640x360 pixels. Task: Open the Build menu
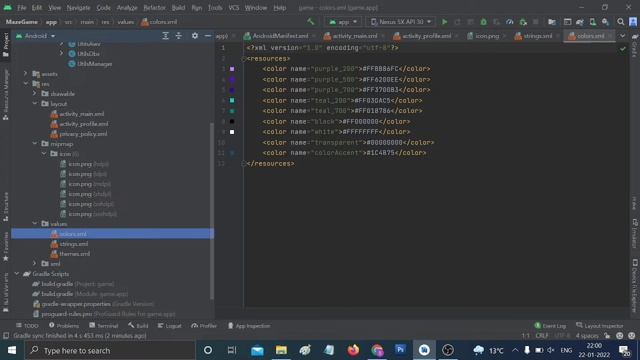(x=178, y=7)
